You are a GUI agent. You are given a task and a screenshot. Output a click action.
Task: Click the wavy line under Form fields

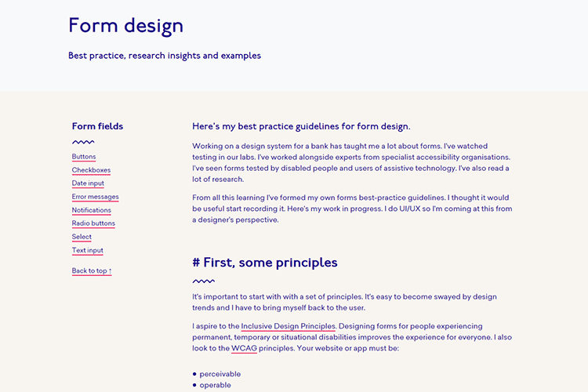83,143
